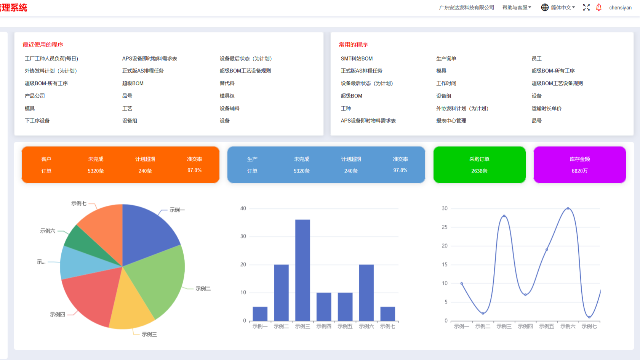Click the 示例一 data point on line chart
Screen dimensions: 640x360
462,283
